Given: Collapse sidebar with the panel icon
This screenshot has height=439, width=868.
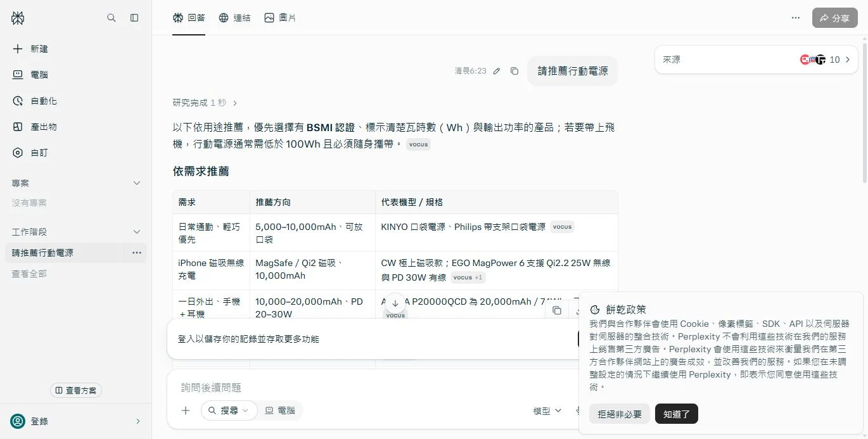Looking at the screenshot, I should [134, 18].
